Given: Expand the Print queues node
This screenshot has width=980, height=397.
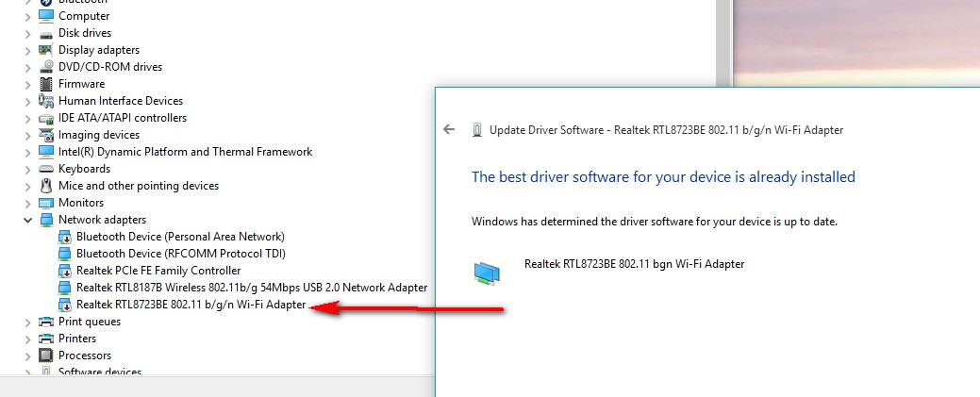Looking at the screenshot, I should (x=28, y=322).
